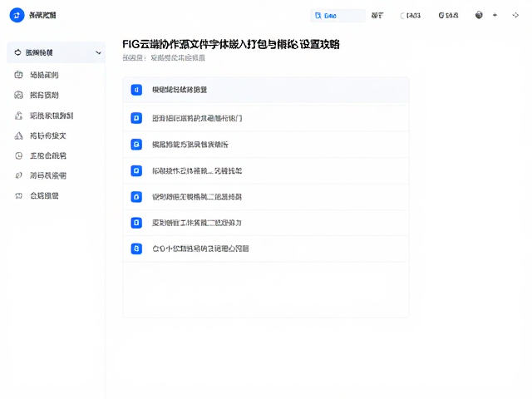
Task: Open the sidebar item with calendar icon
Action: [37, 75]
